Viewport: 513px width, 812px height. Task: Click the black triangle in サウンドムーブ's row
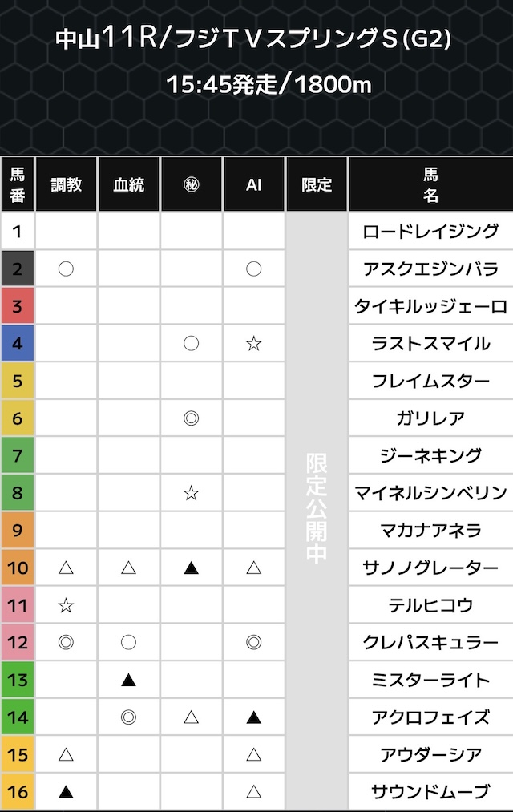[66, 792]
